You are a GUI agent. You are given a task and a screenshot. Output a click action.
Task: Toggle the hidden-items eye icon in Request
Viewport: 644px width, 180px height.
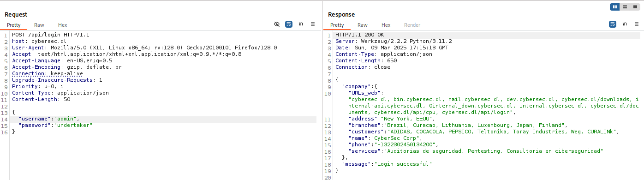click(277, 24)
